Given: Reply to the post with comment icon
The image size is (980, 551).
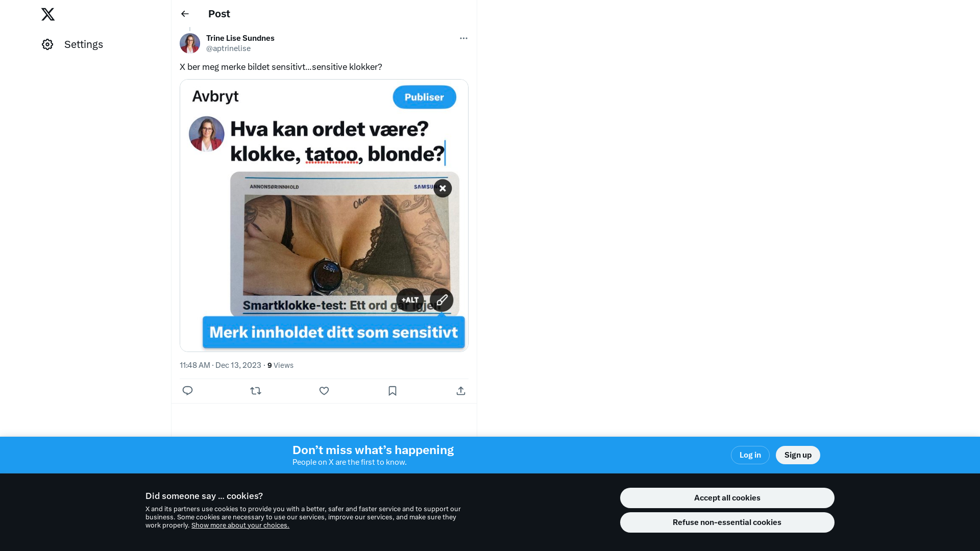Looking at the screenshot, I should 187,391.
